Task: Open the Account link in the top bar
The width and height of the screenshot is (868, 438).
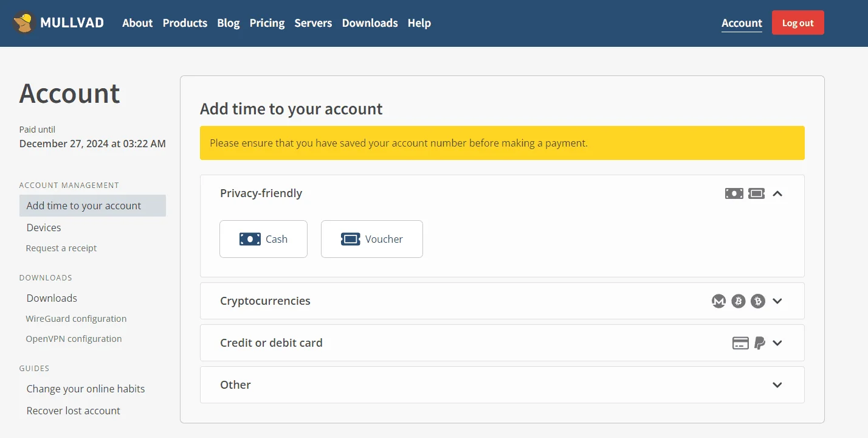Action: coord(742,23)
